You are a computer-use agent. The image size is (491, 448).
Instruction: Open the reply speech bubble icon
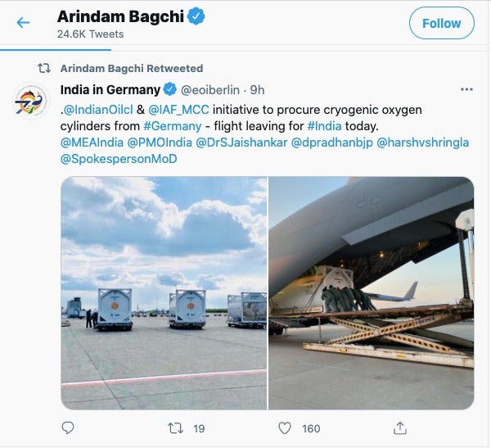pyautogui.click(x=68, y=428)
